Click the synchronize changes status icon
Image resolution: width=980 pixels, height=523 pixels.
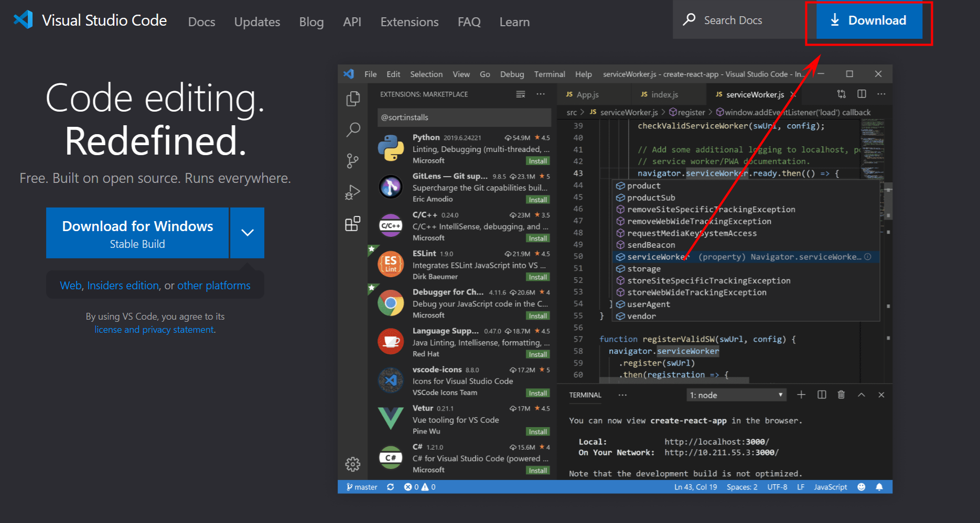(x=390, y=487)
